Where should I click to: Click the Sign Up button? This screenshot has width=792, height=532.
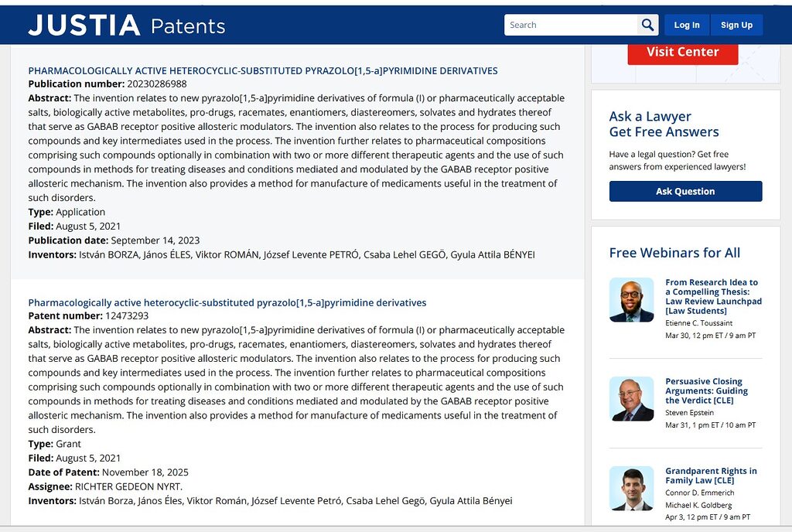tap(736, 24)
